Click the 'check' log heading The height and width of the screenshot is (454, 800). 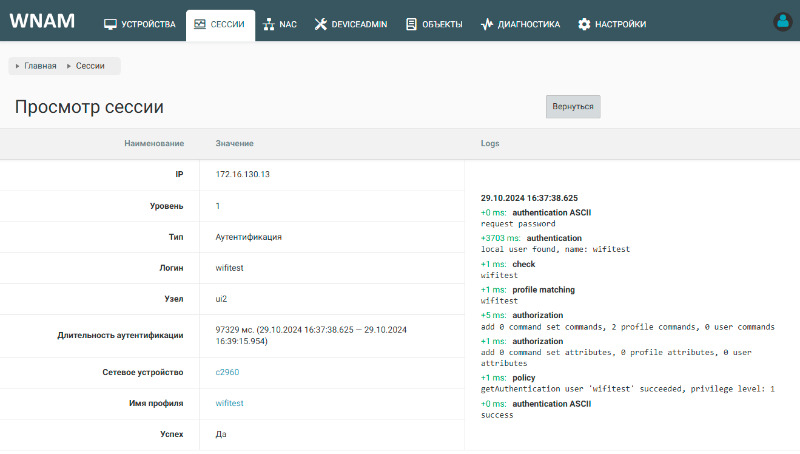coord(523,264)
